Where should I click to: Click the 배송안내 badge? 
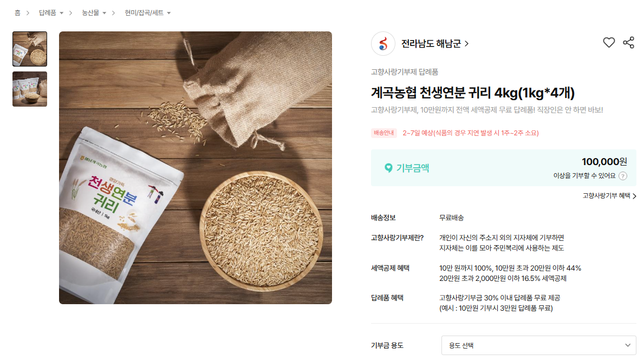tap(383, 133)
